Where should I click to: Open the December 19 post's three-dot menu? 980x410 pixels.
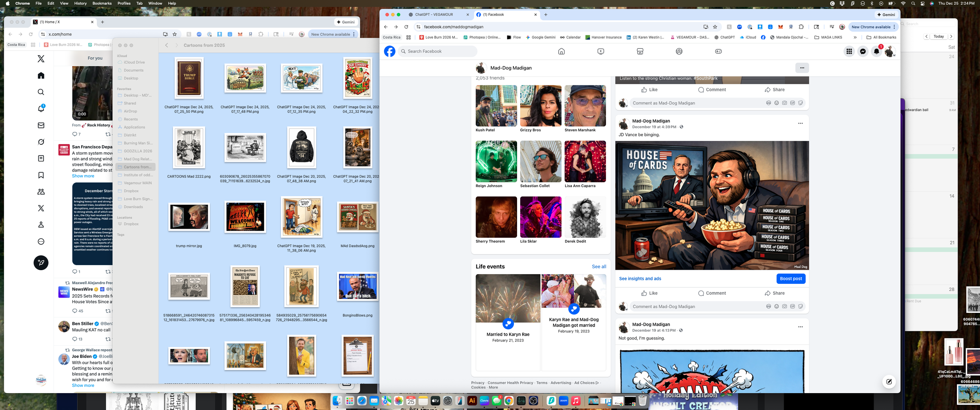pos(800,123)
